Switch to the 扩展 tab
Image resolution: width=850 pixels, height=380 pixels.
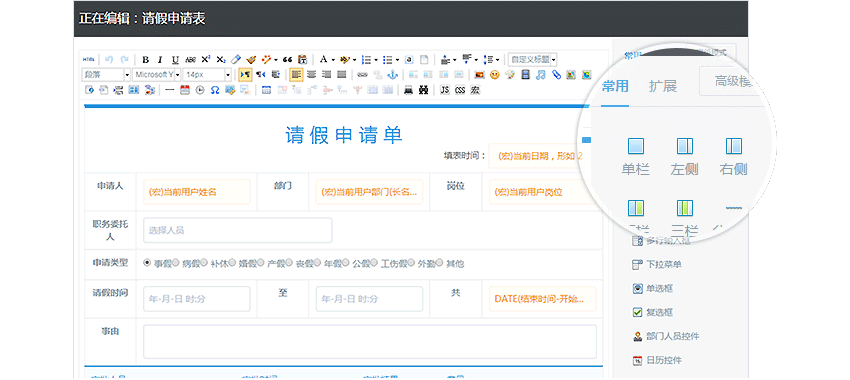click(x=662, y=86)
